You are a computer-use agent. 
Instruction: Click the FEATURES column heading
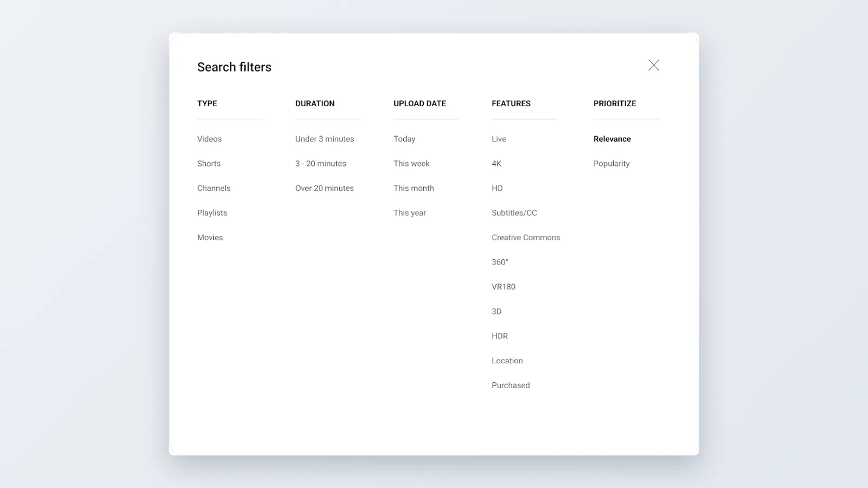[x=511, y=104]
